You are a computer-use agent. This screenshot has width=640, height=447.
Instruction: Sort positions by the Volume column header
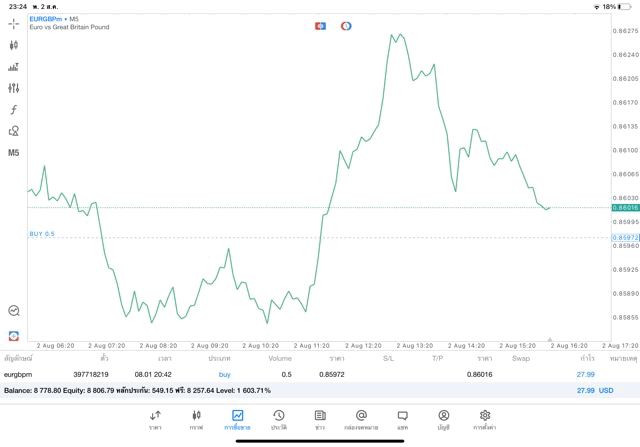coord(280,357)
